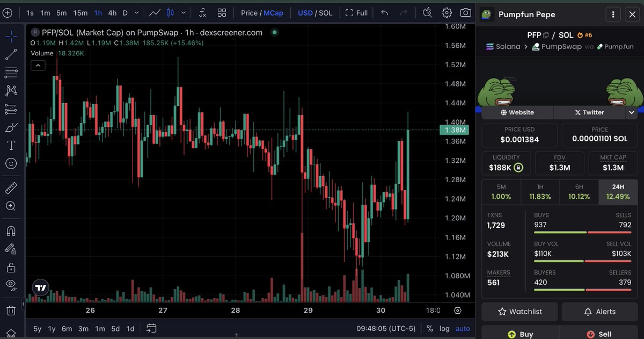Select the 15m timeframe
Screen dimensions: 644x339
[80, 13]
